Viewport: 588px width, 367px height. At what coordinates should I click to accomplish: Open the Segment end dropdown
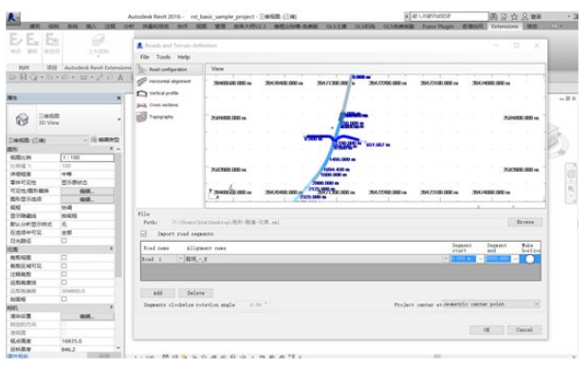click(x=515, y=259)
